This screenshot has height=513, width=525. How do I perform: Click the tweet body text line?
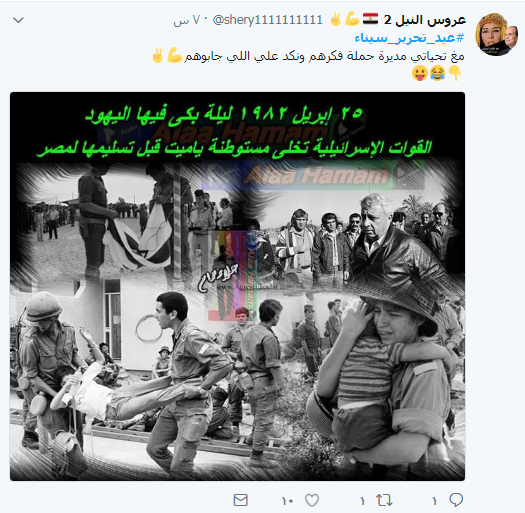(x=324, y=56)
